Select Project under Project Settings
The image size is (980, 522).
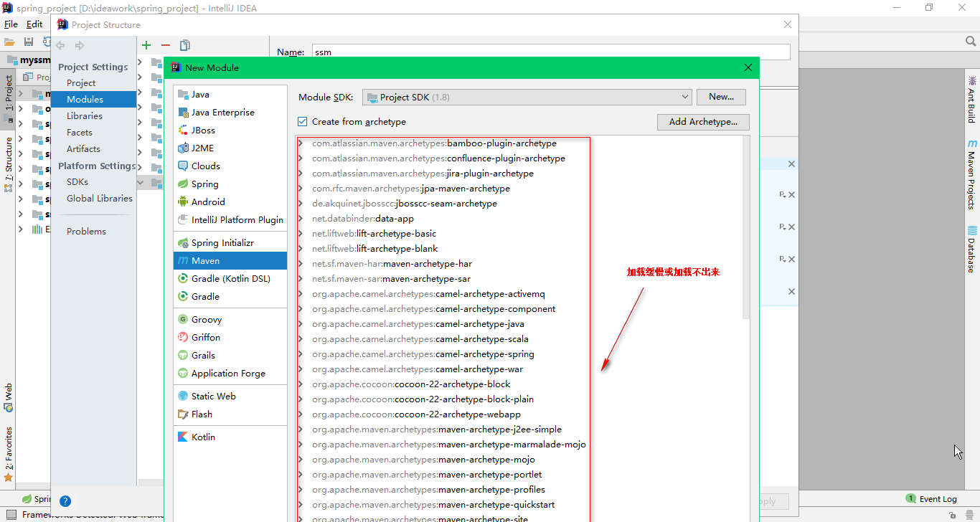point(81,83)
